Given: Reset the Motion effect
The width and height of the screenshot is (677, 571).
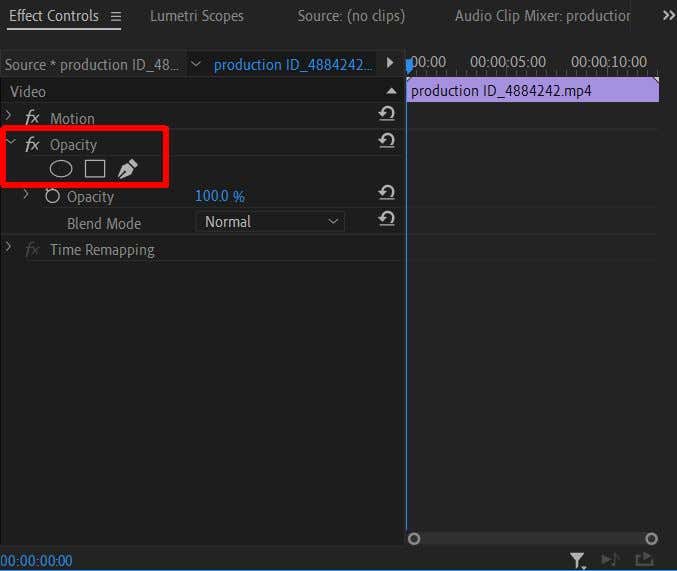Looking at the screenshot, I should [386, 115].
